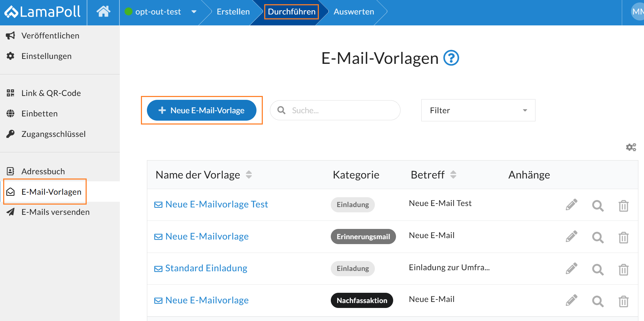Delete the Erinnerungsmail template with trash icon
Viewport: 644px width, 321px height.
pos(624,237)
